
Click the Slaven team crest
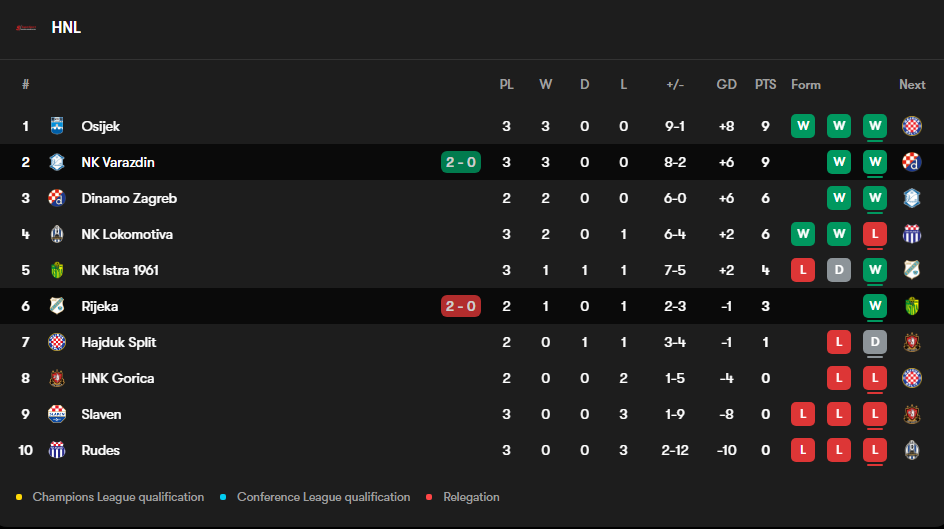tap(57, 414)
